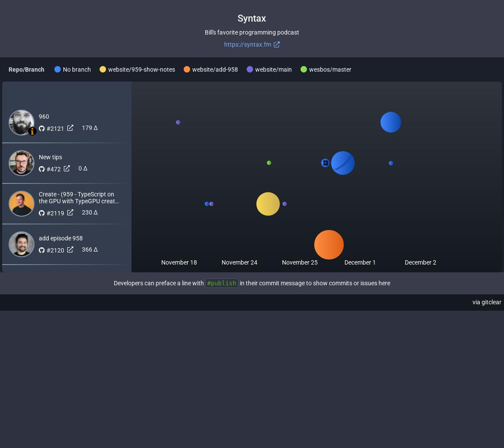The width and height of the screenshot is (504, 448).
Task: Click the #publish code tag
Action: tap(222, 283)
